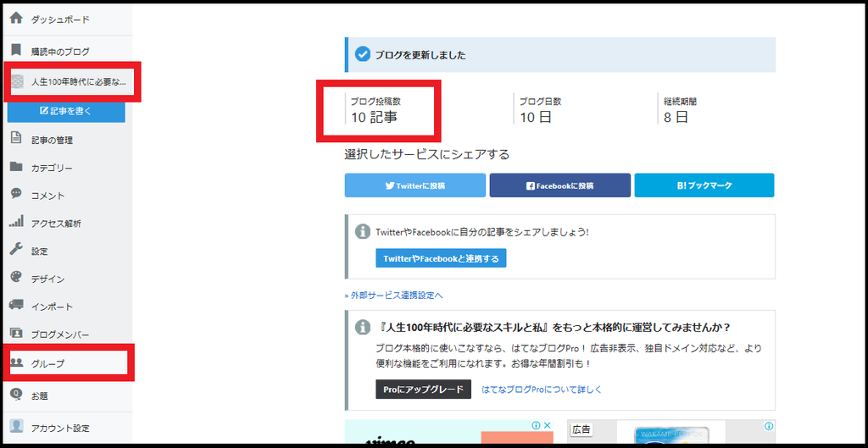Open はてなブログProについて詳しく link
The height and width of the screenshot is (448, 868).
[x=542, y=390]
